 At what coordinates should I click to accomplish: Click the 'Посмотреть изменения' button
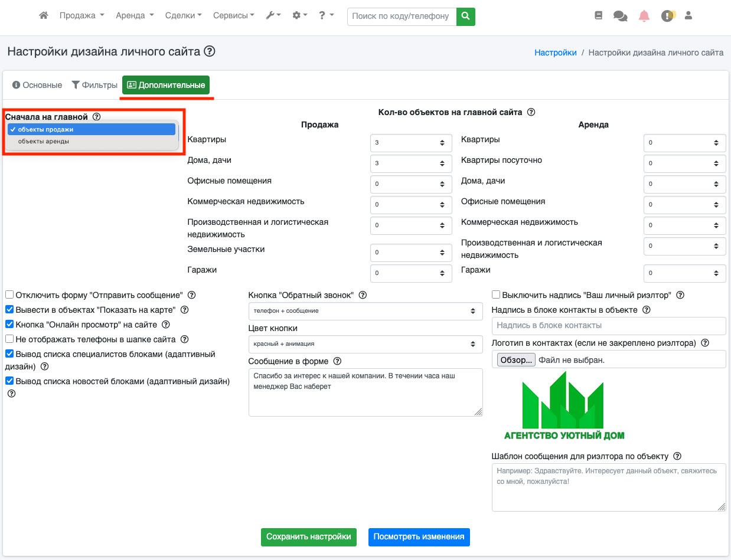click(419, 537)
